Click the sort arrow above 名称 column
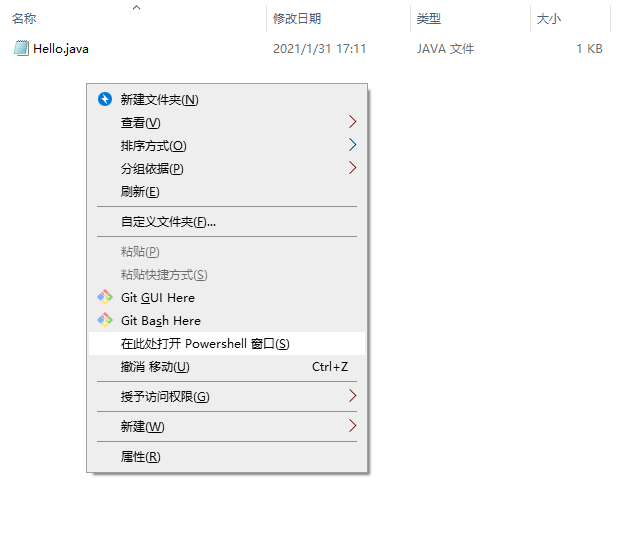Image resolution: width=617 pixels, height=542 pixels. tap(137, 7)
